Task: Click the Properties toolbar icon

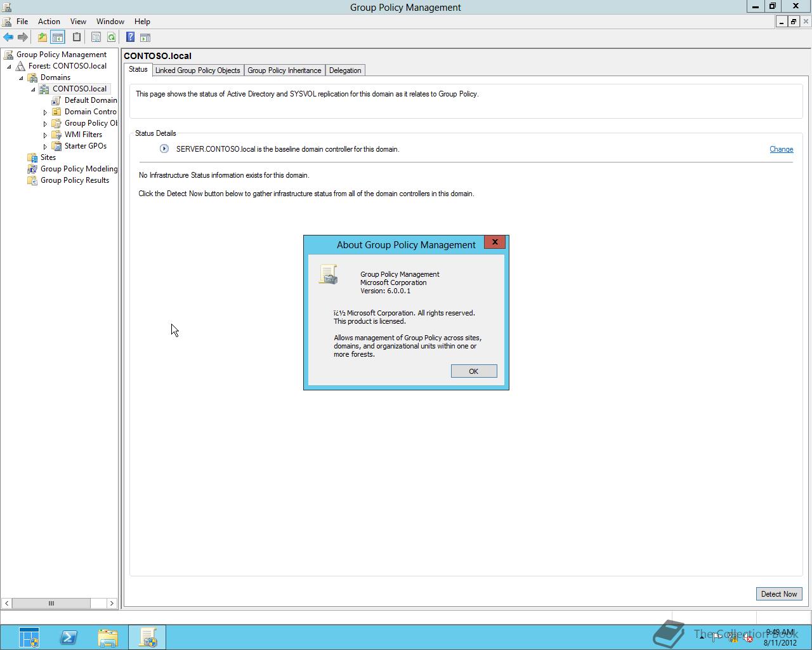Action: [96, 37]
